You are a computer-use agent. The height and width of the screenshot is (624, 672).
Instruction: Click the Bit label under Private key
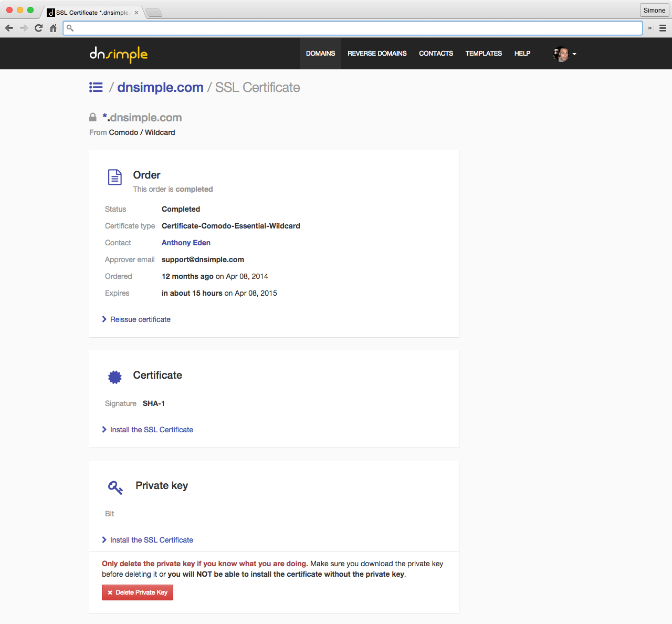pos(109,514)
